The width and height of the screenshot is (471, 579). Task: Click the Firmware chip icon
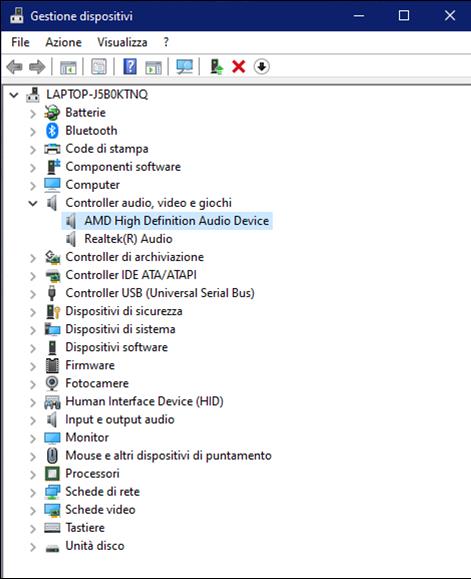pos(52,365)
